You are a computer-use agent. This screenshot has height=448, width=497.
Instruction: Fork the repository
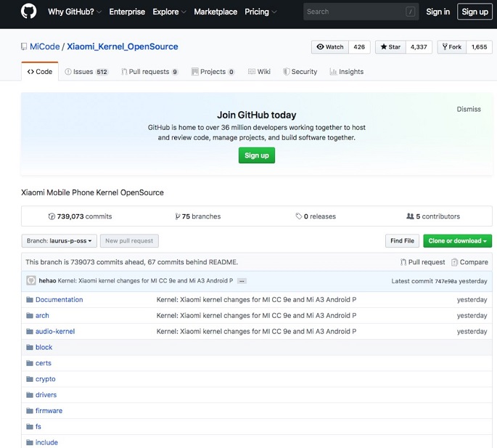[452, 47]
